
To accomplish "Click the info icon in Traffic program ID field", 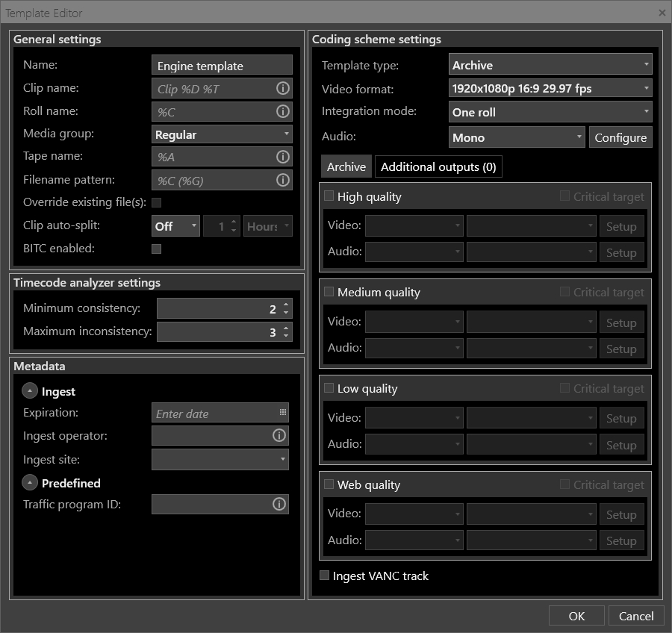I will pyautogui.click(x=279, y=504).
